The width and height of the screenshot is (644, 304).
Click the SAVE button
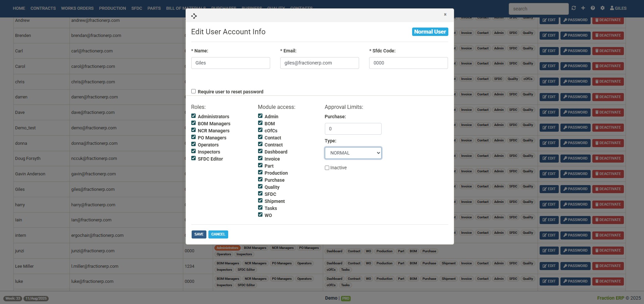[x=199, y=234]
